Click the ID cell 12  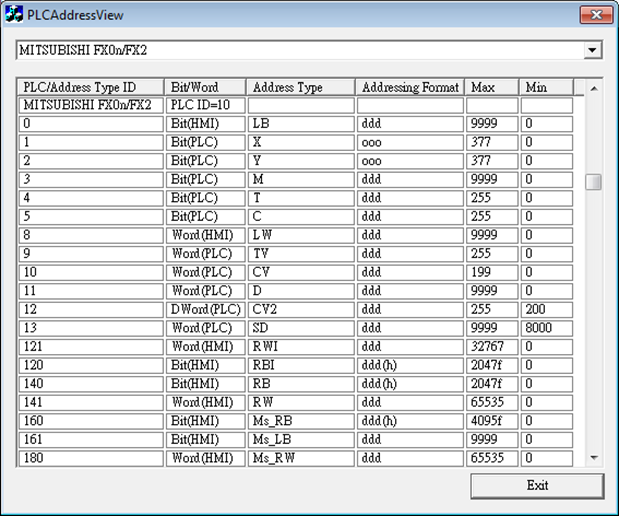pyautogui.click(x=91, y=309)
